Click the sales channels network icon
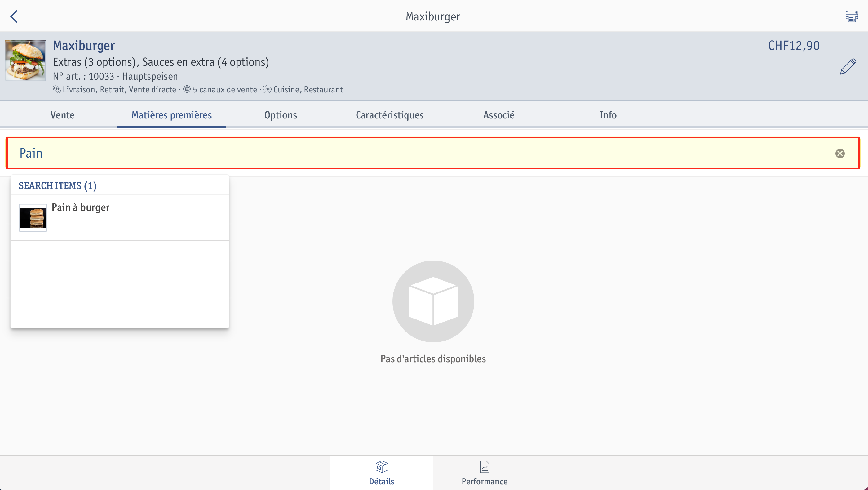 coord(187,89)
